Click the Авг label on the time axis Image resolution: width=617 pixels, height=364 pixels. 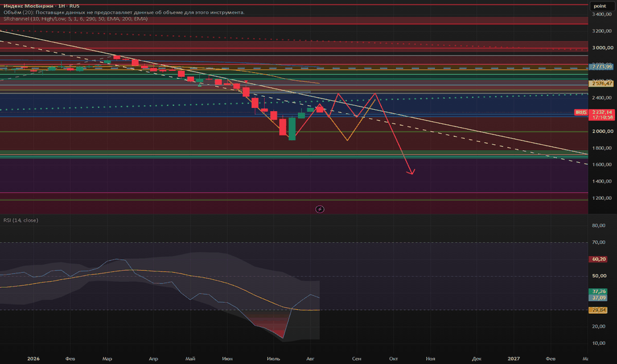310,359
